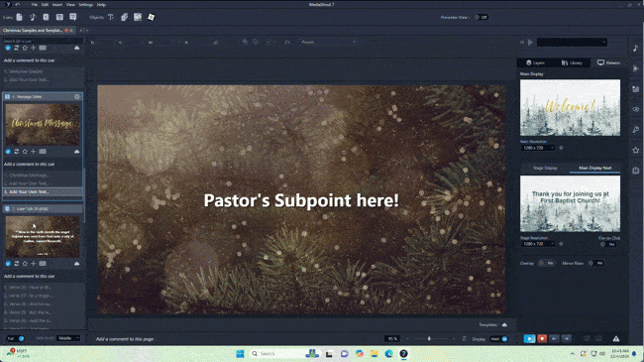
Task: Add an image object from Objects toolbar
Action: [x=138, y=17]
